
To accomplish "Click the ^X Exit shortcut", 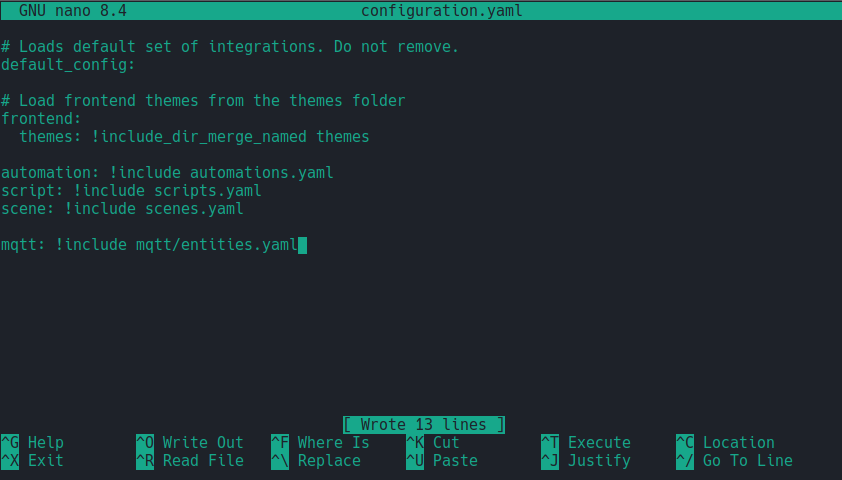I will tap(32, 461).
